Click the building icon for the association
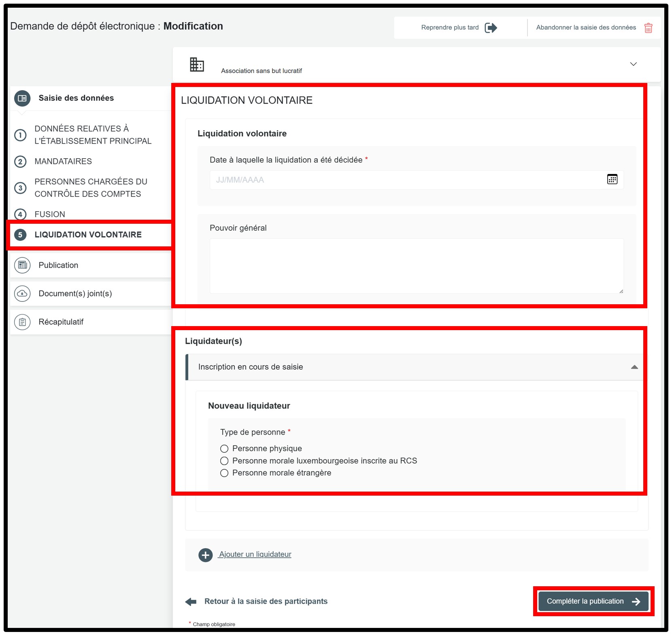The height and width of the screenshot is (634, 672). [197, 65]
